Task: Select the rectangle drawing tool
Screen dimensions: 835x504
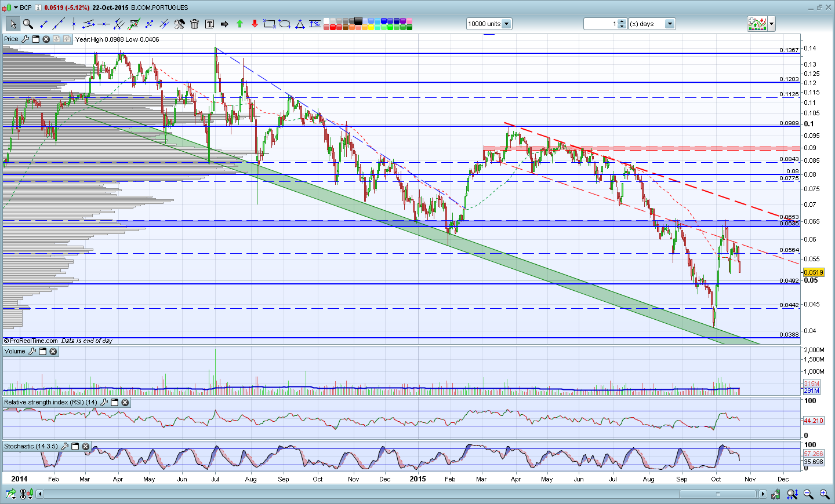Action: pos(270,24)
